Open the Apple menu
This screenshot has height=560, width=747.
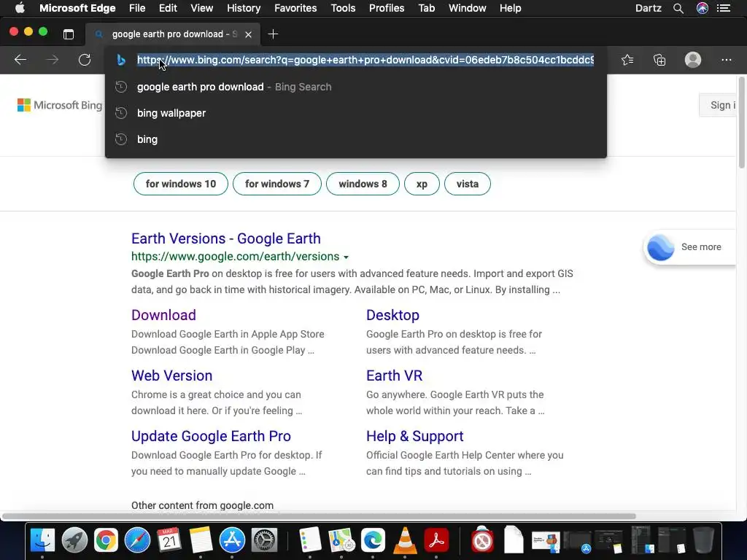click(20, 8)
